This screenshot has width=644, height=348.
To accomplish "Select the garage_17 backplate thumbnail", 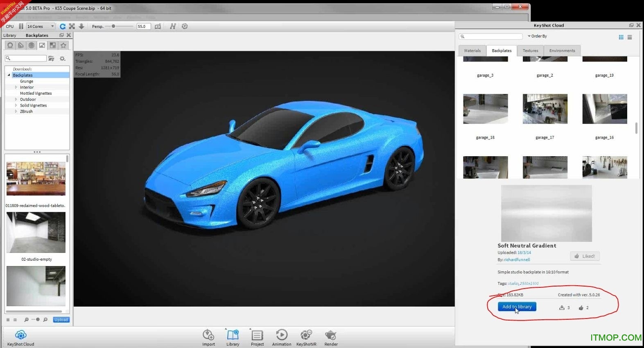I will coord(545,109).
